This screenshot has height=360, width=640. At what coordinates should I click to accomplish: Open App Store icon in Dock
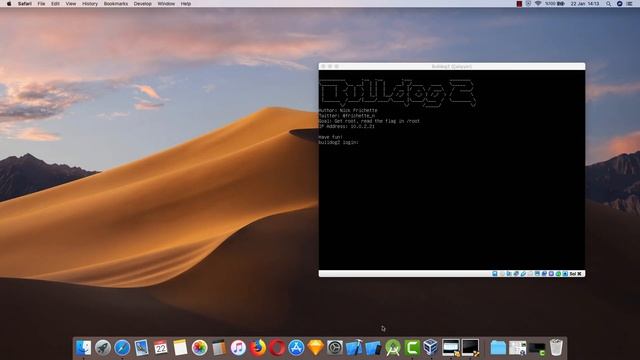click(x=296, y=348)
